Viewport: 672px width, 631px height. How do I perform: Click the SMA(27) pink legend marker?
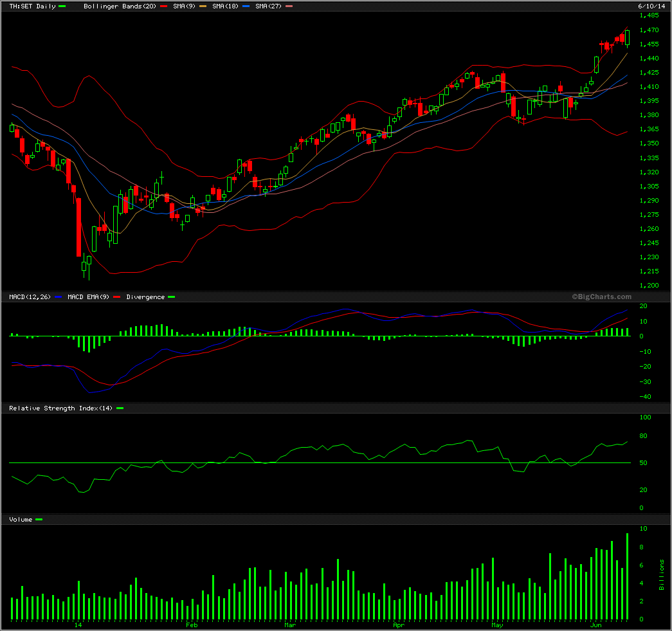(289, 6)
